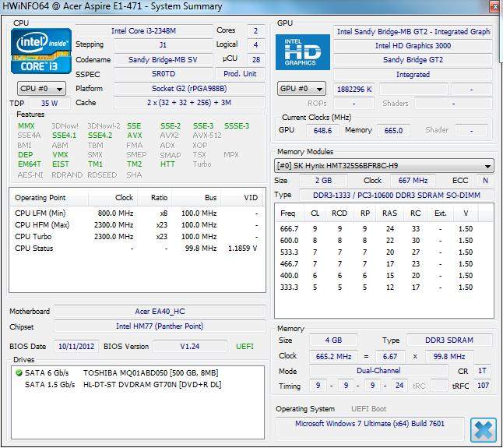Click the Freq column header in timings table
This screenshot has height=448, width=503.
pos(287,213)
